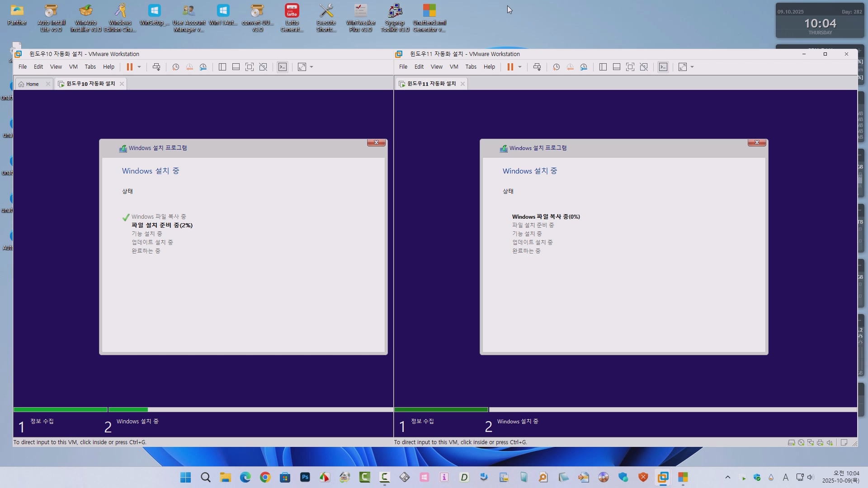This screenshot has height=488, width=868.
Task: Pause the Windows 10 VM
Action: [x=130, y=67]
